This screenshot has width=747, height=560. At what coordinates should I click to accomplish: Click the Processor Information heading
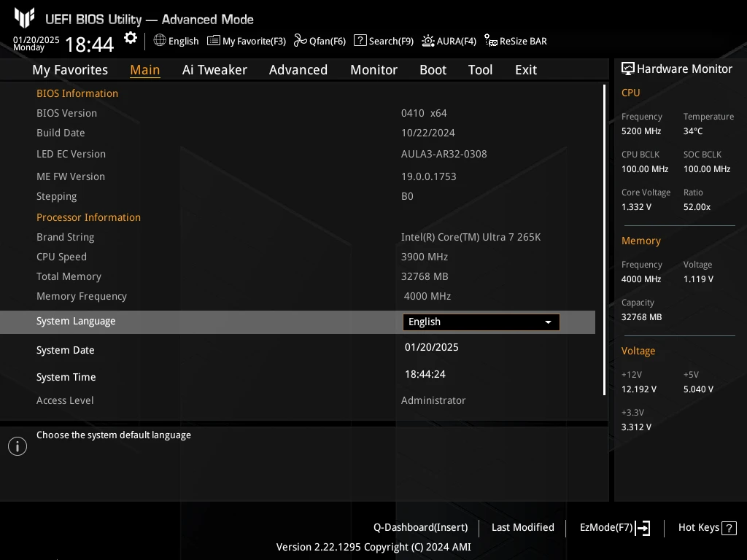point(88,217)
